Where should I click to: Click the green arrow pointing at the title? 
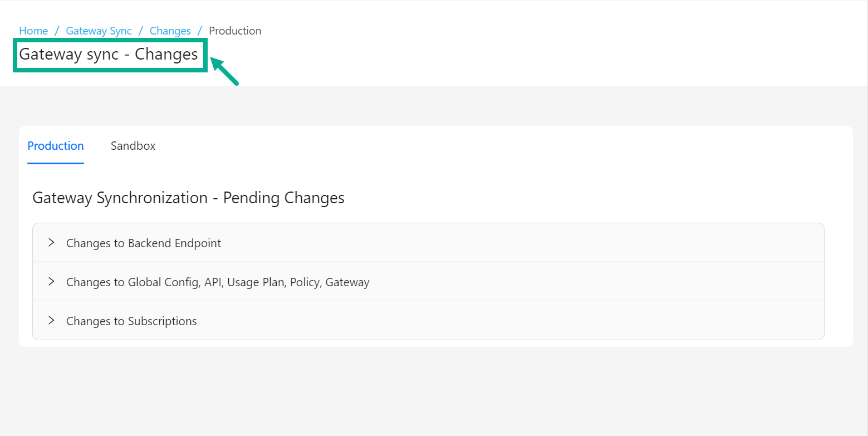point(224,71)
